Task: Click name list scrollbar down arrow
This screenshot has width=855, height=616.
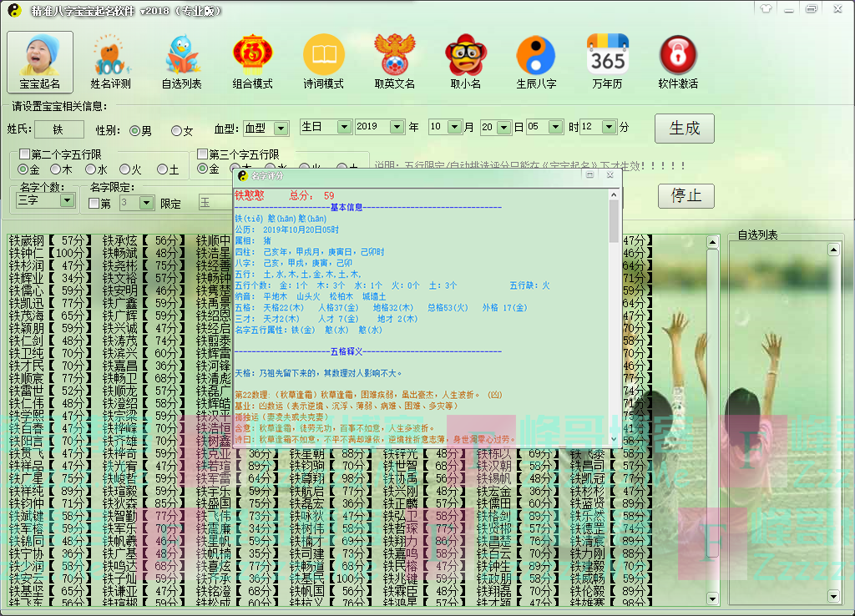Action: [713, 598]
